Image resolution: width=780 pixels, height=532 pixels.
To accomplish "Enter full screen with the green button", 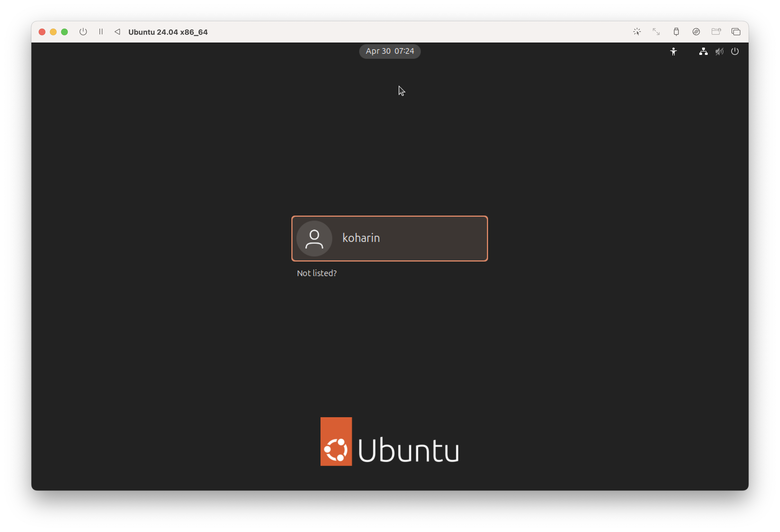I will point(64,32).
